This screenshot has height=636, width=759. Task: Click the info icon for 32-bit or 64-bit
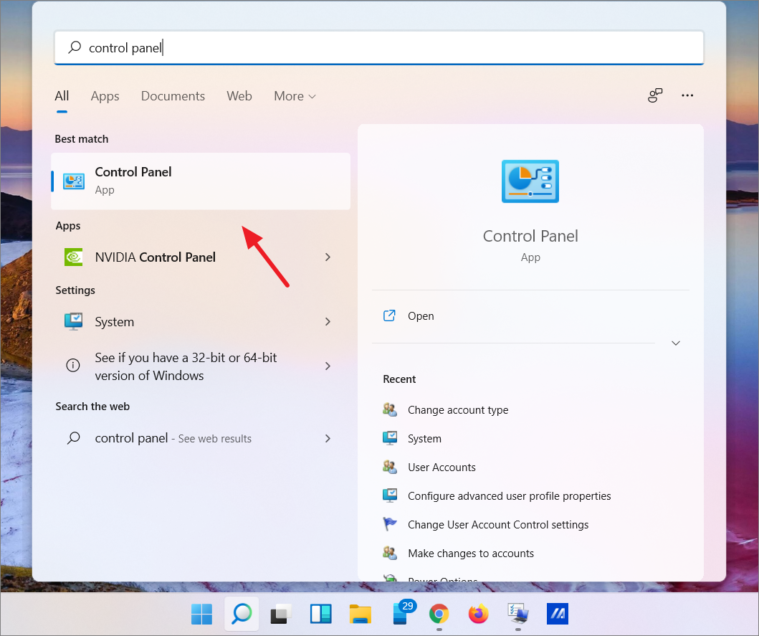click(x=73, y=365)
